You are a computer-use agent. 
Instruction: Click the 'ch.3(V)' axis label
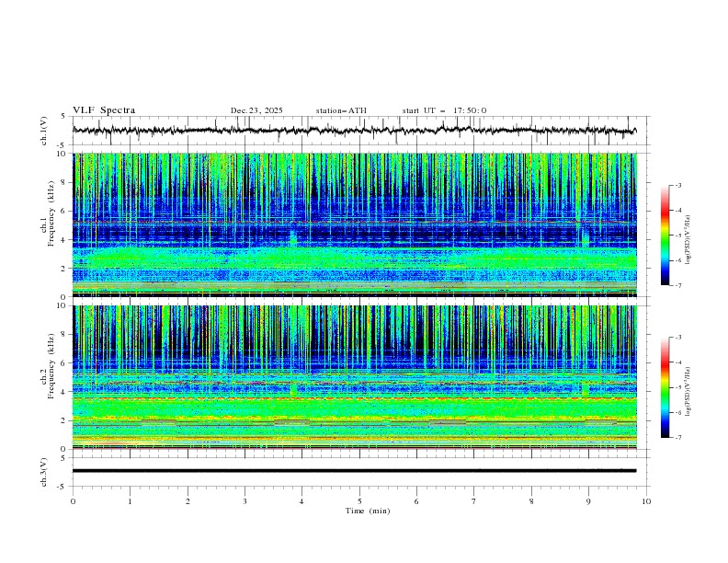click(x=44, y=472)
